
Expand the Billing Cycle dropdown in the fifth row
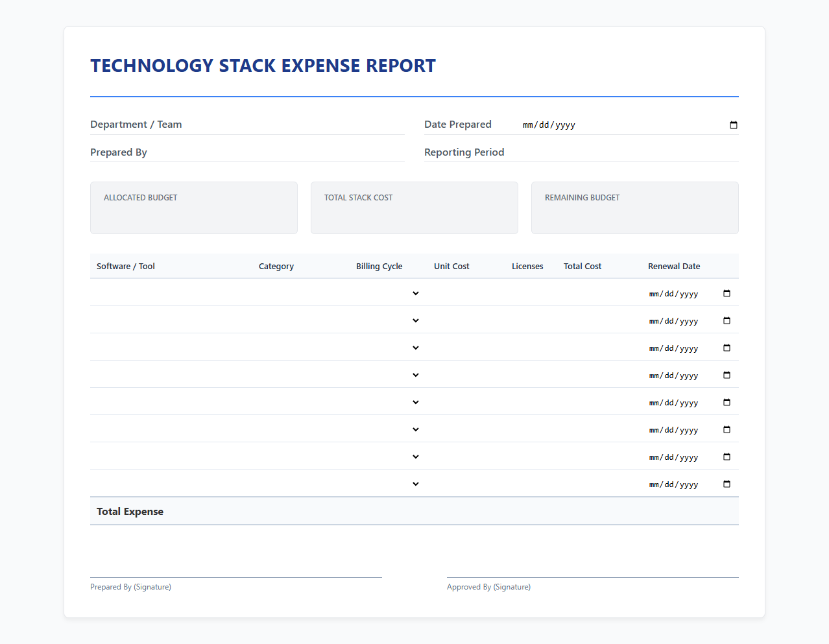tap(389, 402)
